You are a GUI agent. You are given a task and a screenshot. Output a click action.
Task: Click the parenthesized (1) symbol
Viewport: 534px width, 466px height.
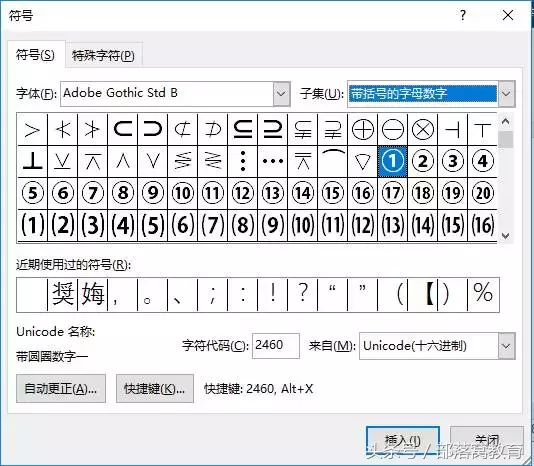(x=33, y=225)
